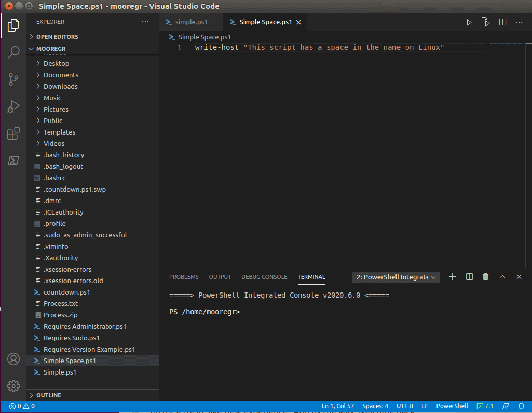Open notifications bell
Screen dimensions: 532x413
pyautogui.click(x=521, y=406)
